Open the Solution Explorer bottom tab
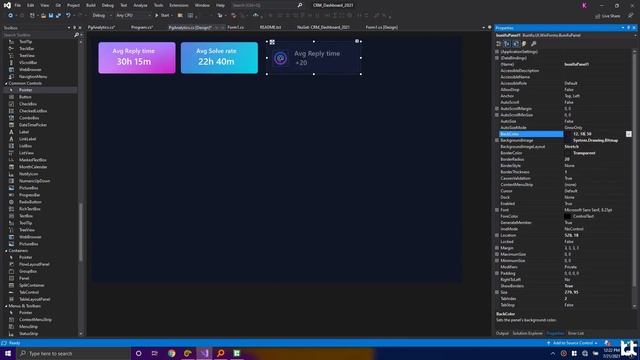Image resolution: width=640 pixels, height=360 pixels. (527, 333)
